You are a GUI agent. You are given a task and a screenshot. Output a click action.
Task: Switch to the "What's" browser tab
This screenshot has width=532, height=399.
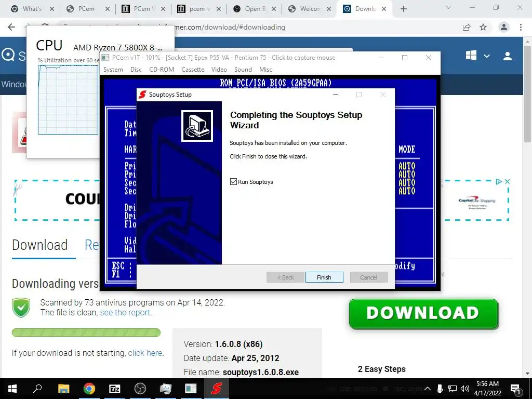(x=32, y=9)
